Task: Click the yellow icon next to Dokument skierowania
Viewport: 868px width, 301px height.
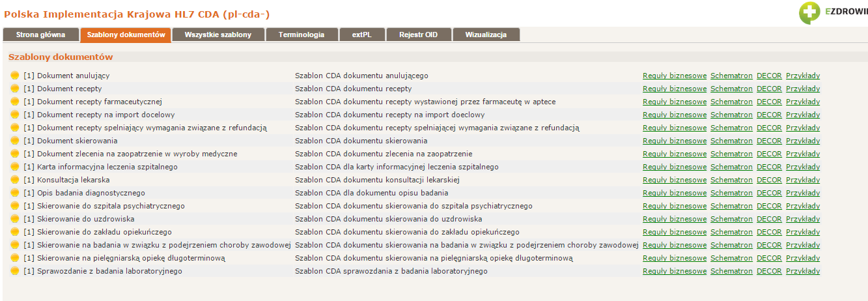Action: tap(15, 141)
